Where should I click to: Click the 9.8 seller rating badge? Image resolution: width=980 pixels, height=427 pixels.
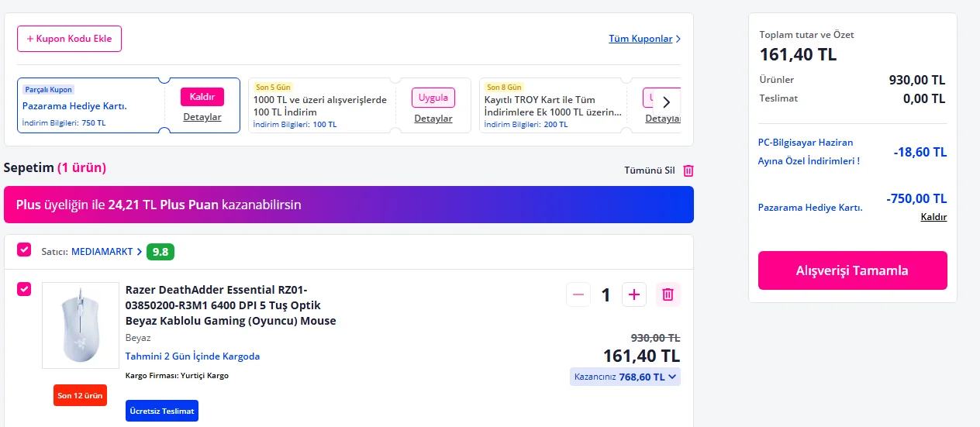tap(161, 252)
